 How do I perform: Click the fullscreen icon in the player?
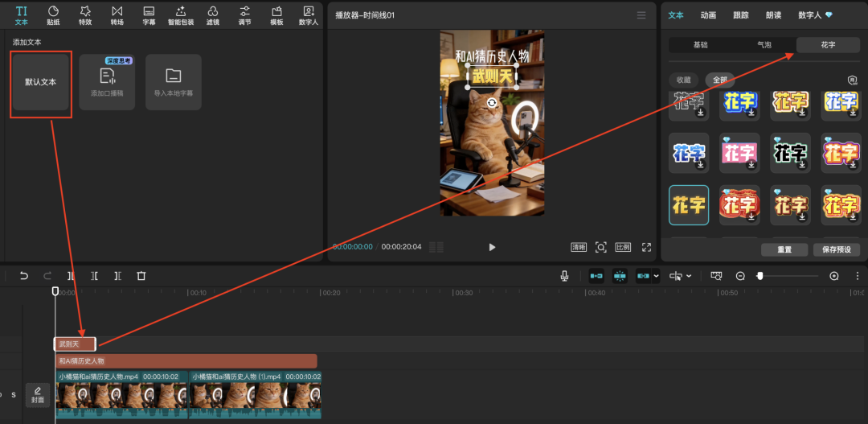(x=646, y=247)
